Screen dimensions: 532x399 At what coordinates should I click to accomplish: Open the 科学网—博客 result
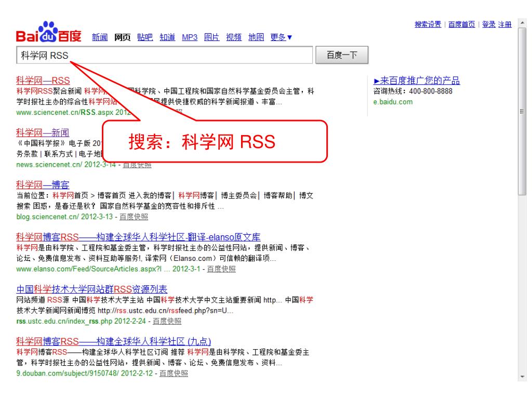(x=43, y=185)
